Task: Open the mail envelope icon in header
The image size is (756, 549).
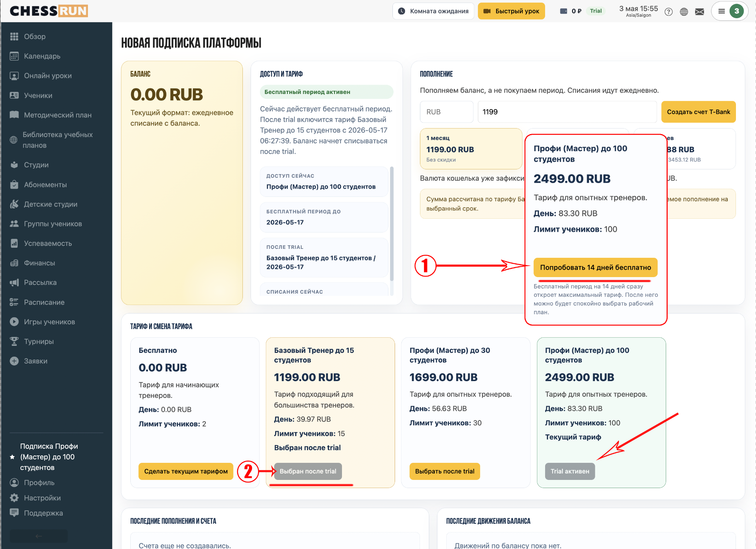Action: [700, 12]
